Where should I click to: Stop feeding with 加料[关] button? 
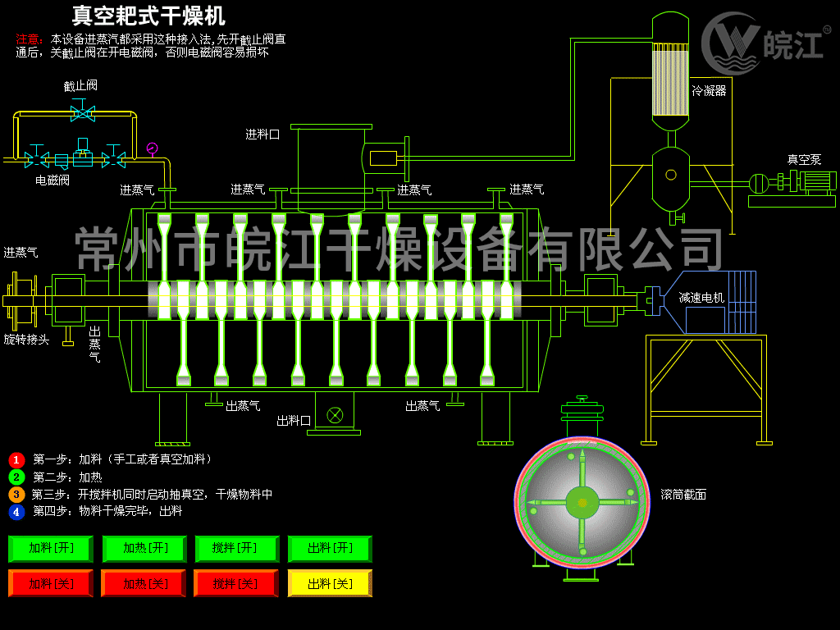click(51, 583)
